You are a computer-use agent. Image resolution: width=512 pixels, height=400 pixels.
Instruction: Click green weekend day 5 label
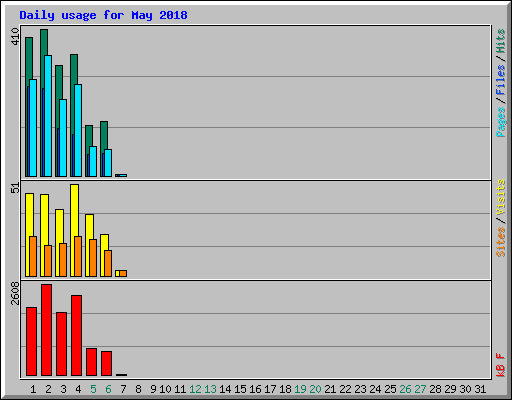click(93, 389)
